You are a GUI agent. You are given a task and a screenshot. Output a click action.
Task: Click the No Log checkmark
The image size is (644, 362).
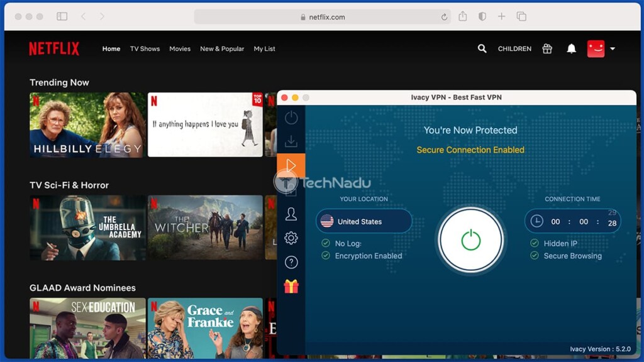(x=326, y=243)
